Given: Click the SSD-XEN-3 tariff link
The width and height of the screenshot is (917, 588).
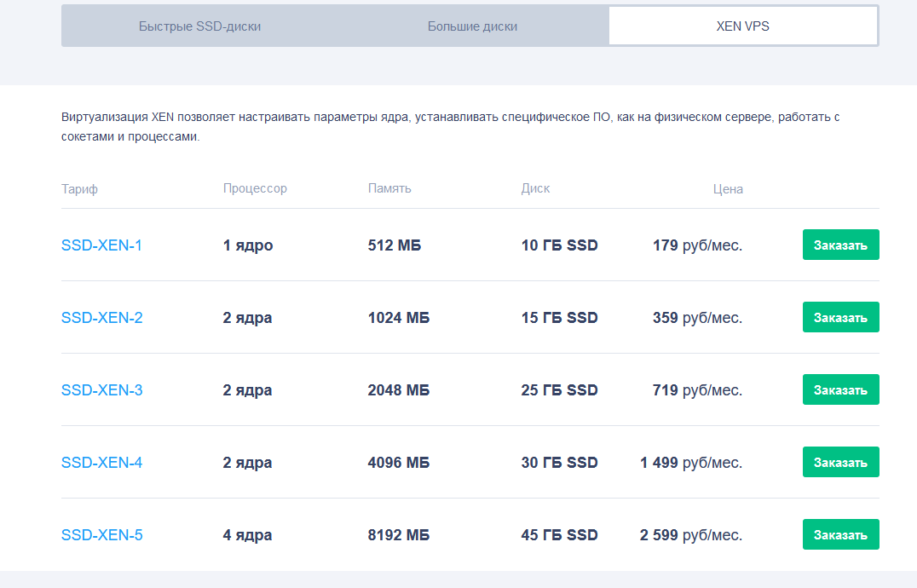Looking at the screenshot, I should click(101, 390).
